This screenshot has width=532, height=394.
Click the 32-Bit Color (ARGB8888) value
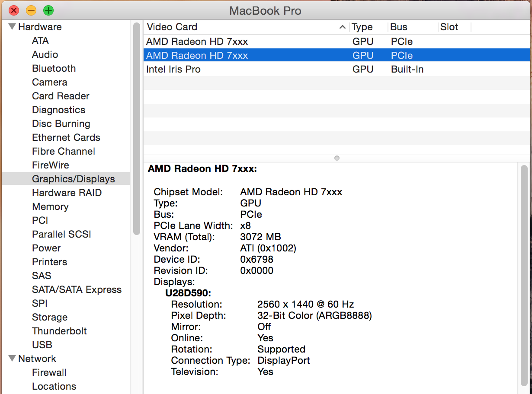pos(314,315)
